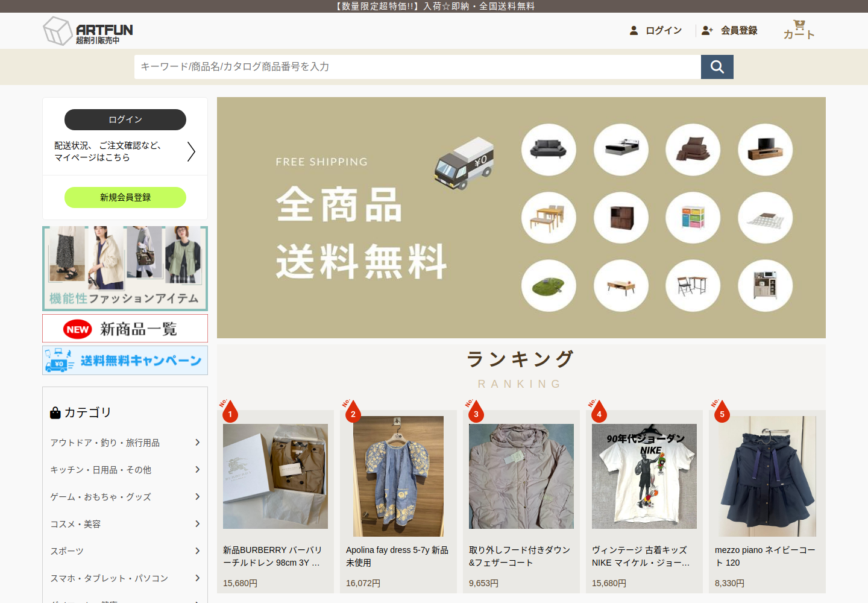The height and width of the screenshot is (603, 868).
Task: Open スマホ・タブレット・パソコン category
Action: (109, 578)
